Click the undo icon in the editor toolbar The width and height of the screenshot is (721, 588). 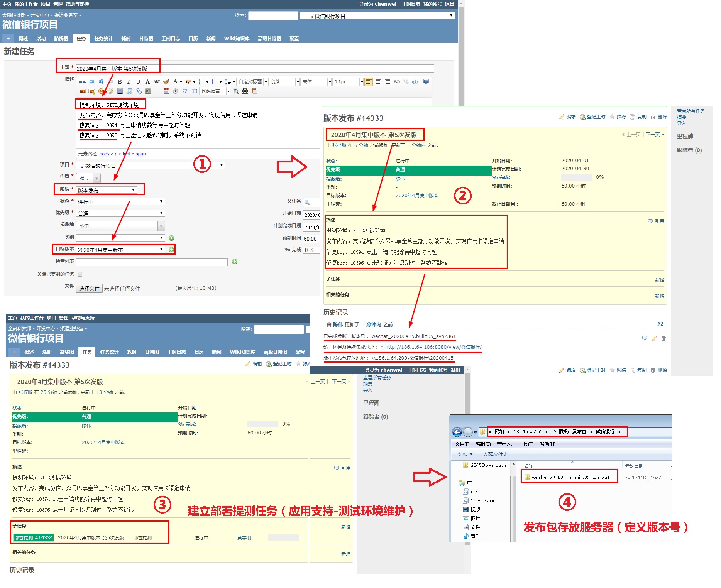point(101,82)
